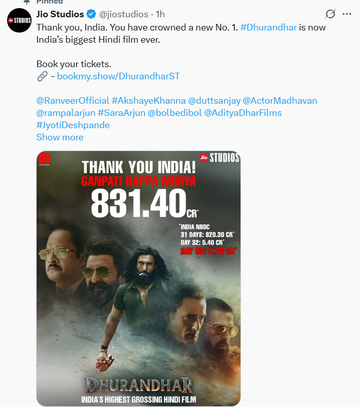Click the blue verified badge
The height and width of the screenshot is (407, 360).
[91, 14]
